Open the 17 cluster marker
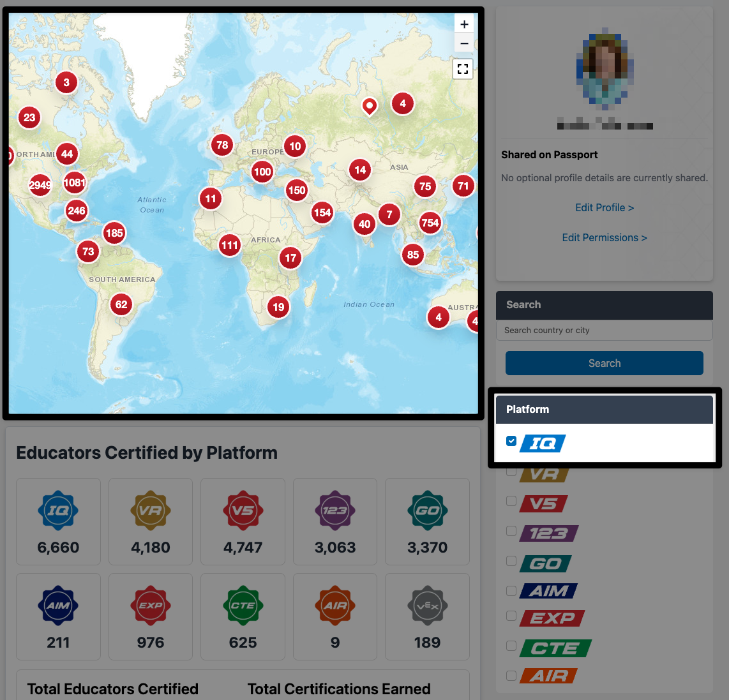The image size is (729, 700). click(x=290, y=258)
